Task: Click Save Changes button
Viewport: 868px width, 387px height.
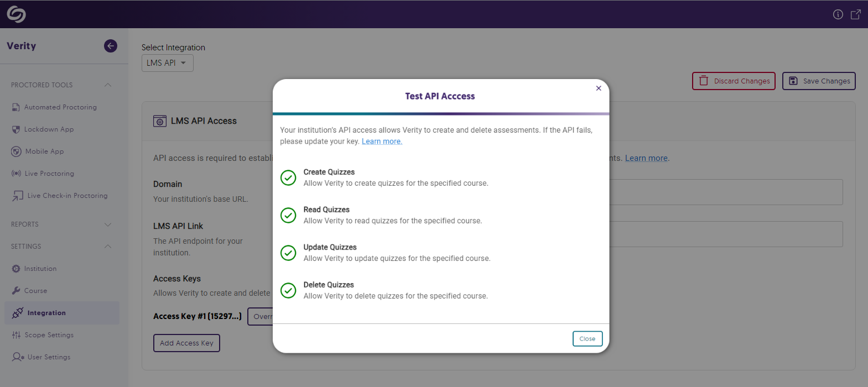Action: click(819, 81)
